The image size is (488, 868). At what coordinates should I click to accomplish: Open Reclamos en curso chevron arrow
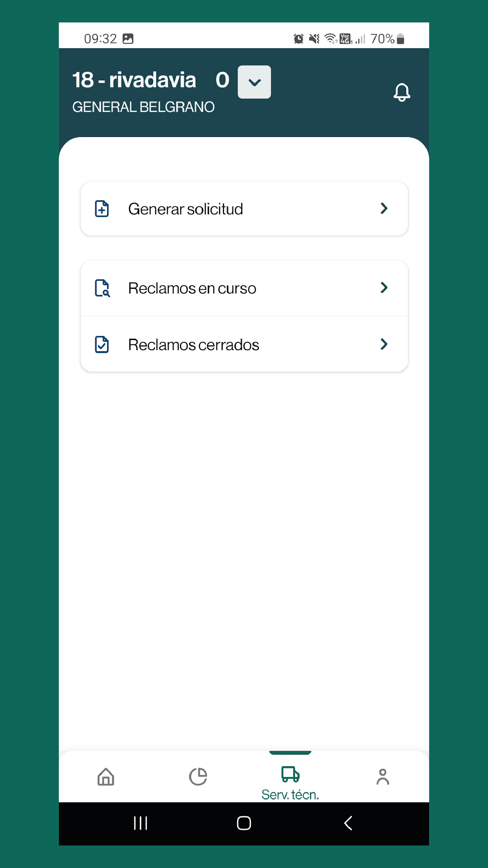pos(384,288)
